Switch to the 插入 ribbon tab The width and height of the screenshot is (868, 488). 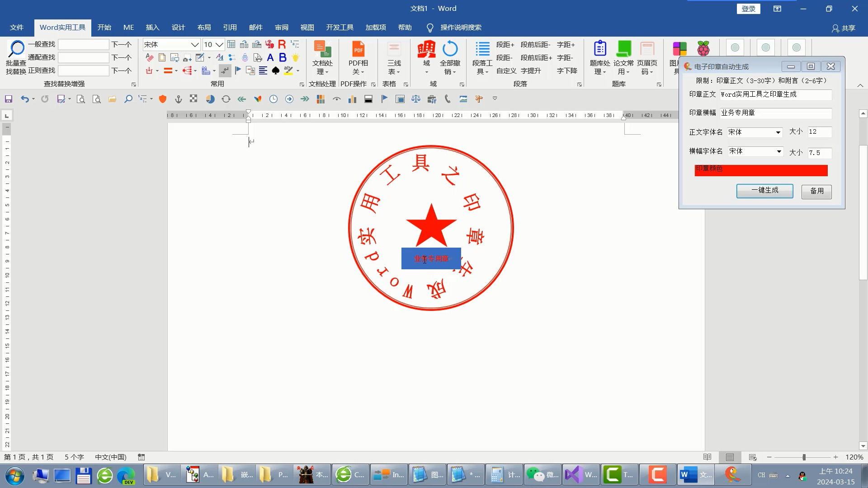tap(153, 28)
